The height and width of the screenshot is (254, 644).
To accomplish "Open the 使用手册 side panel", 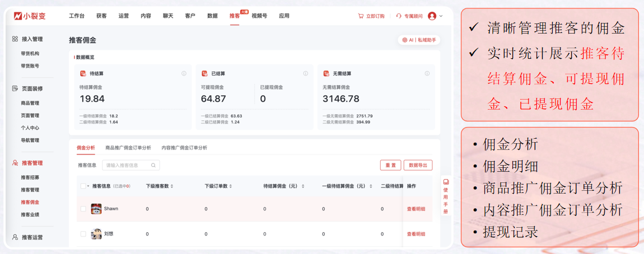I will pos(446,197).
